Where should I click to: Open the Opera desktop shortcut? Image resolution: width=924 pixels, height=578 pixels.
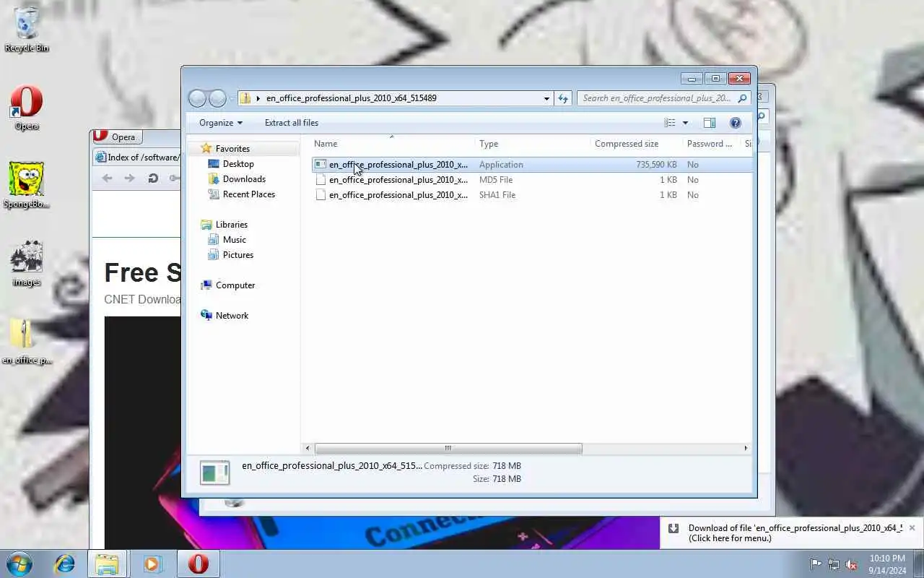[27, 108]
